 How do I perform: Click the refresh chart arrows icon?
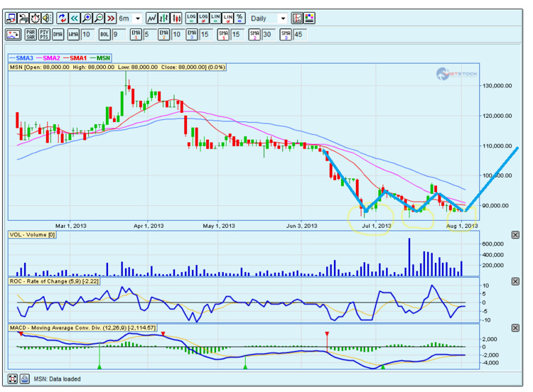click(63, 18)
